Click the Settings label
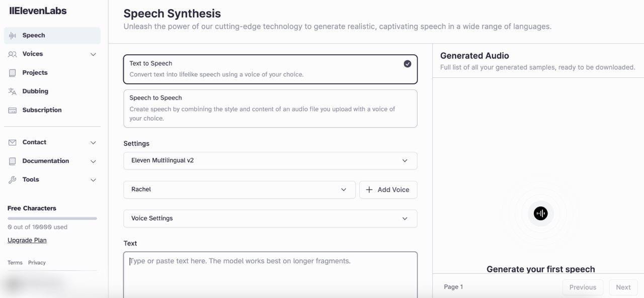This screenshot has height=298, width=644. tap(136, 144)
